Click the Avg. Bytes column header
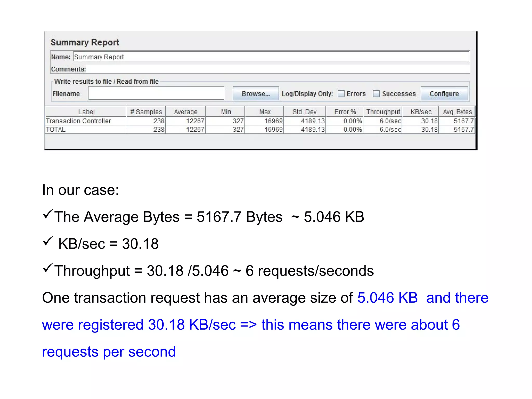Image resolution: width=532 pixels, height=399 pixels. tap(457, 112)
